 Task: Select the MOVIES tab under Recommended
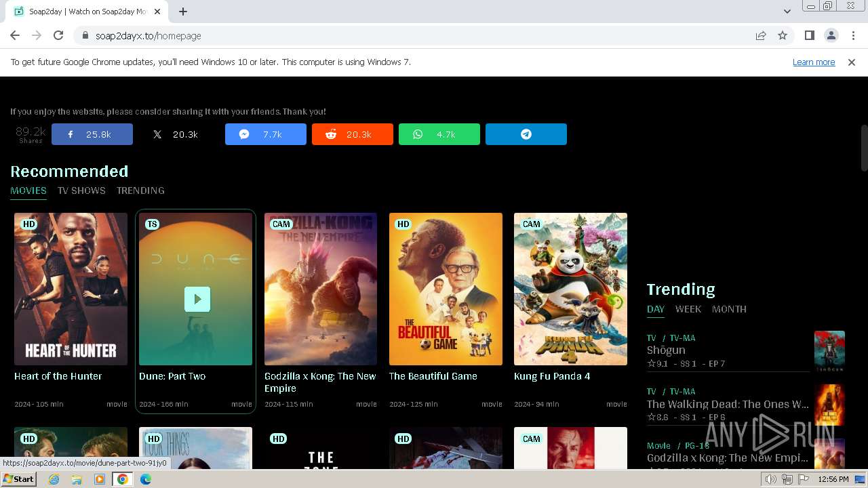(28, 190)
